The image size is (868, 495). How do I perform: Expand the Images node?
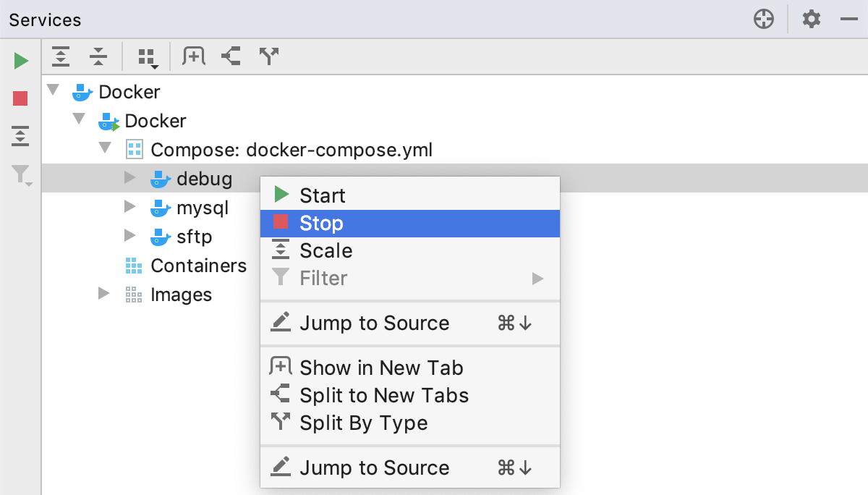click(x=105, y=295)
